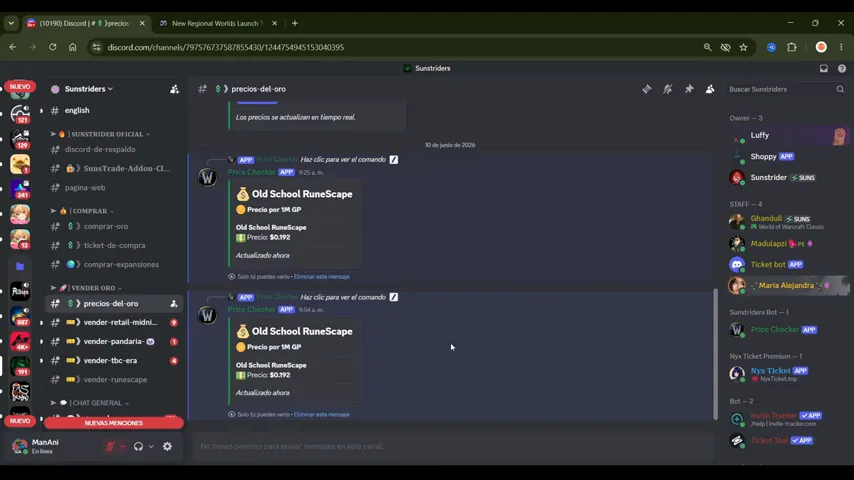The width and height of the screenshot is (854, 480).
Task: Open Discord help question mark icon
Action: point(842,68)
